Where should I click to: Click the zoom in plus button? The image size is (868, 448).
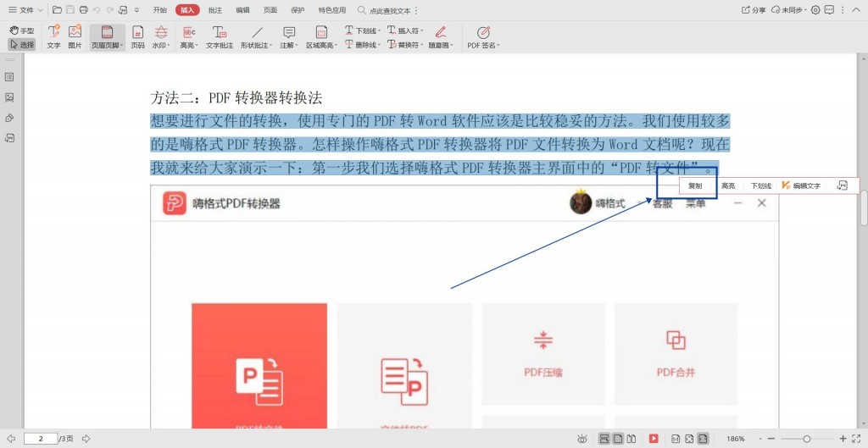coord(843,439)
